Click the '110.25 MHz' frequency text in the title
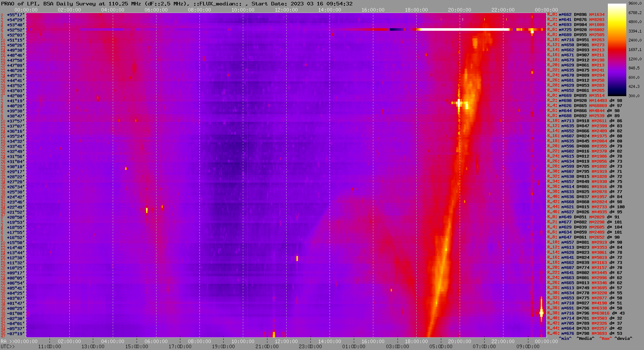644x350 pixels. [x=124, y=4]
